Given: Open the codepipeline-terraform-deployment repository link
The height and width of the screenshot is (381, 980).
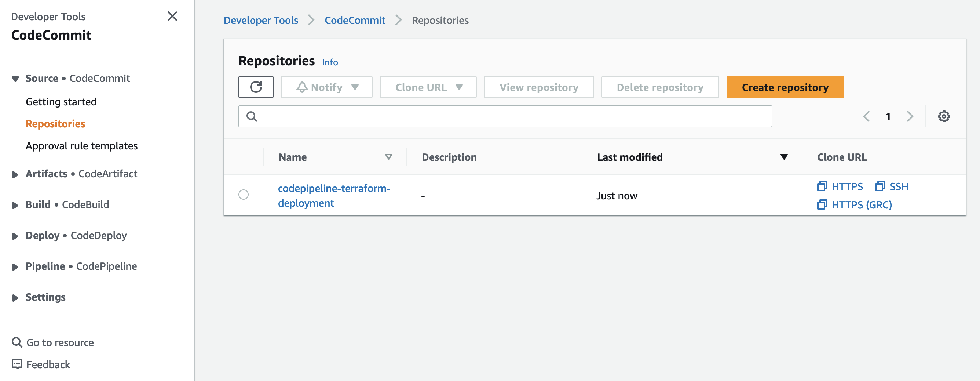Looking at the screenshot, I should point(334,195).
